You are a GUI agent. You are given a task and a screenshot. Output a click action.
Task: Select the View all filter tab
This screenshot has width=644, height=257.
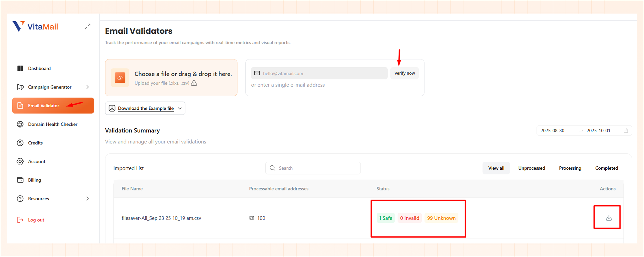point(496,168)
